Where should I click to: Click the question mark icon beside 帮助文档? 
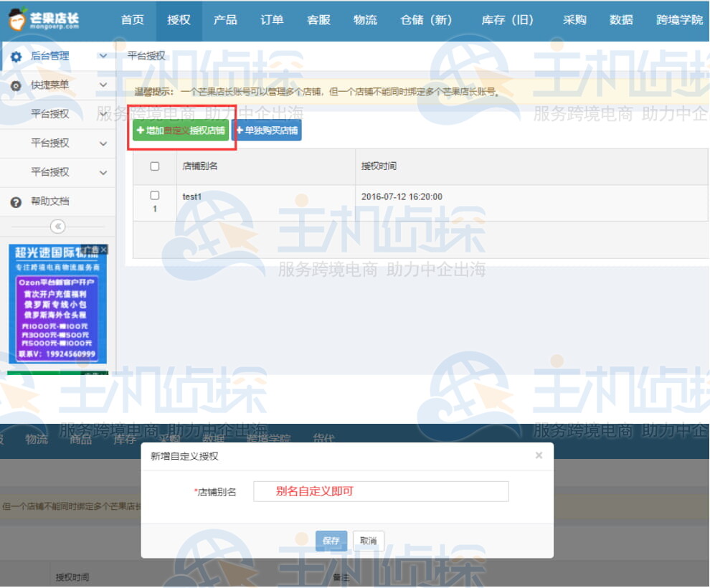click(x=16, y=201)
